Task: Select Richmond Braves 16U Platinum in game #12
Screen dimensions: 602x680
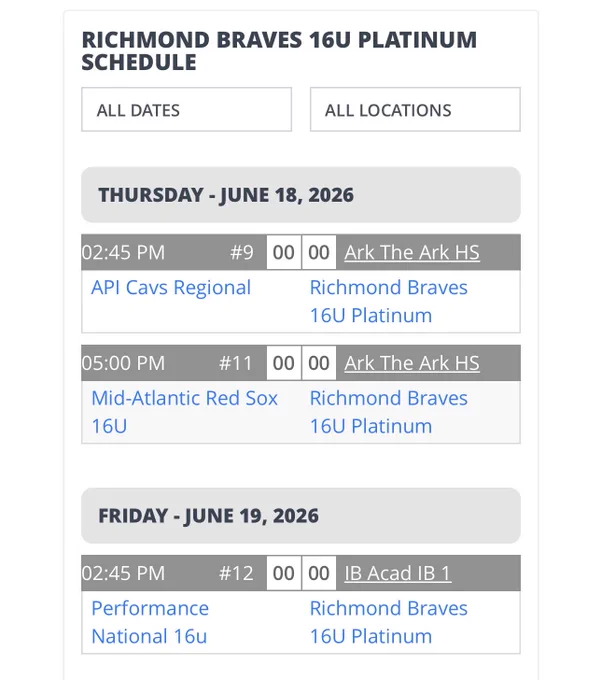Action: point(389,622)
